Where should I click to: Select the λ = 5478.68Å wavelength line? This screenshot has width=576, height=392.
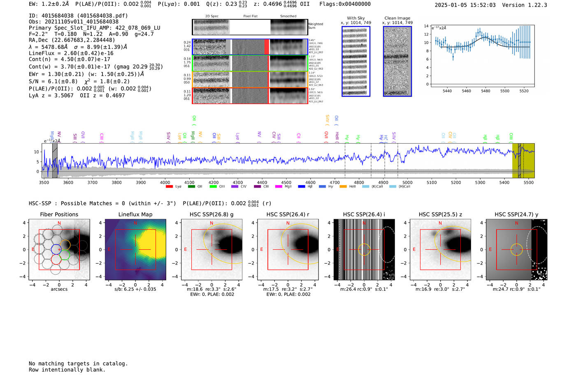click(78, 47)
